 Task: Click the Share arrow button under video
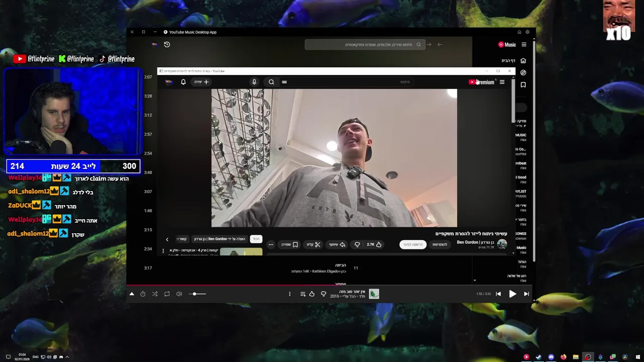337,244
